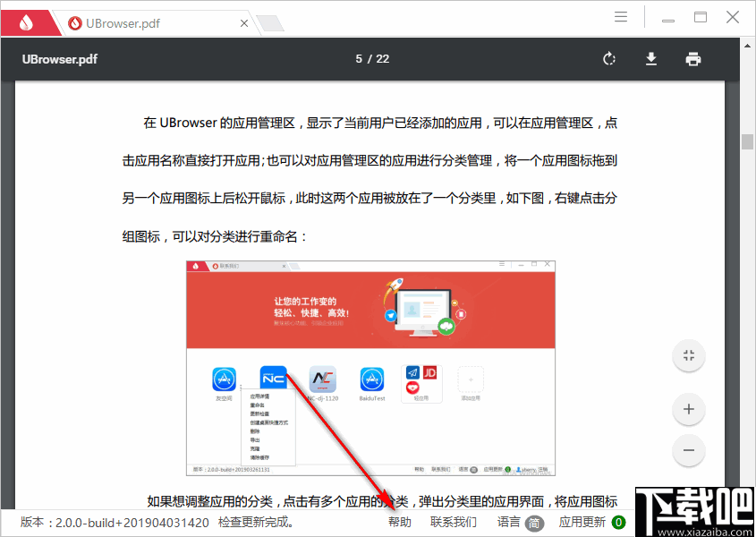The height and width of the screenshot is (537, 756).
Task: Zoom out of the document
Action: (688, 450)
